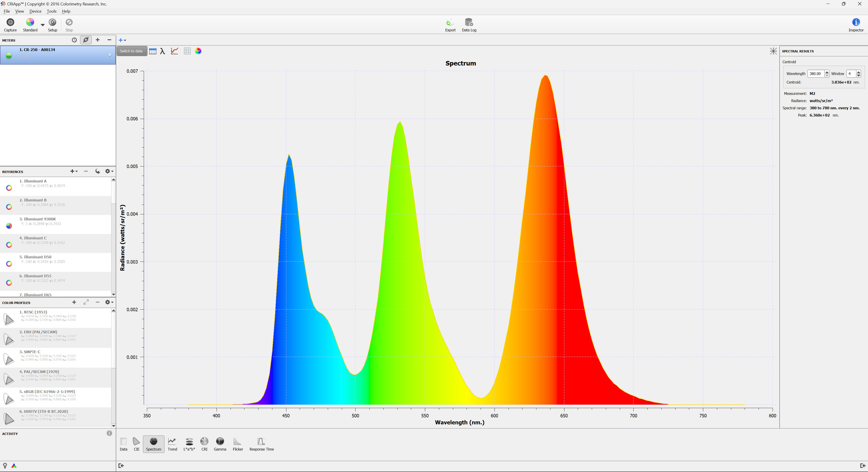Toggle the crosshair marker icon on chart
This screenshot has height=472, width=868.
tap(773, 51)
